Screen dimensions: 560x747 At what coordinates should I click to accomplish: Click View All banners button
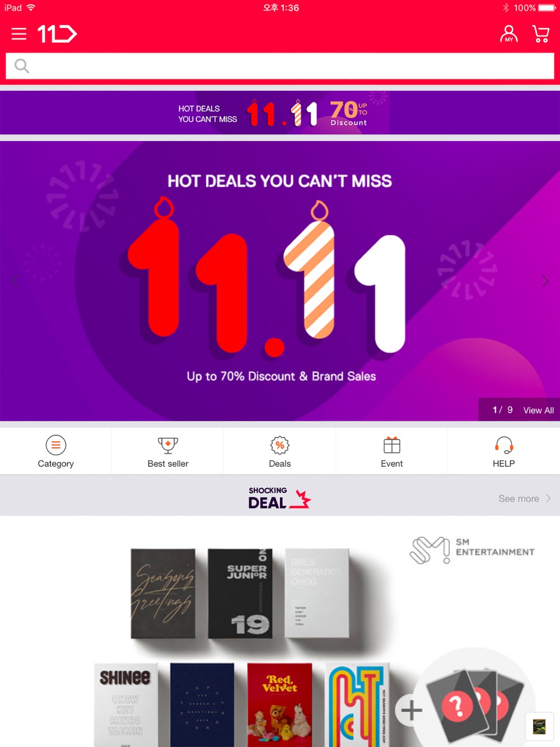539,410
